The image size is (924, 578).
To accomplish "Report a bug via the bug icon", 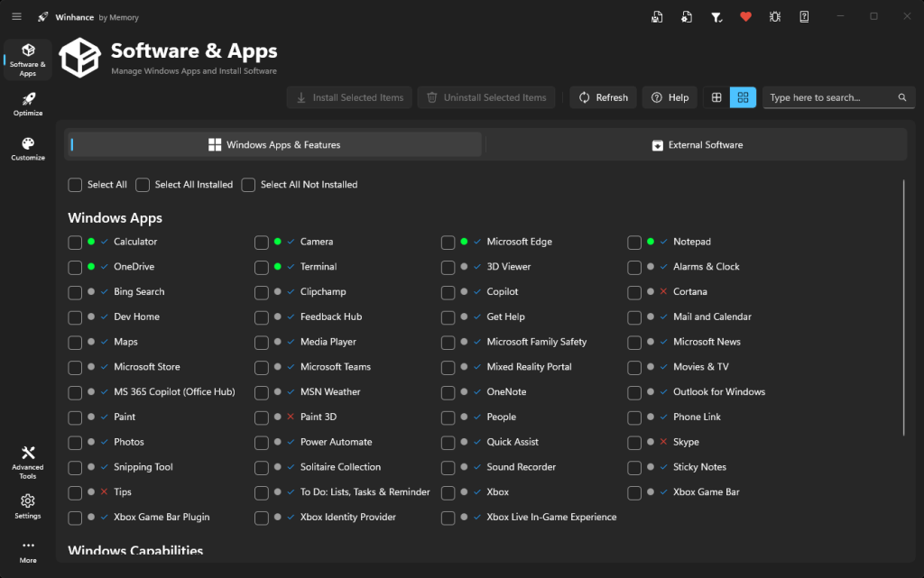I will (x=774, y=16).
